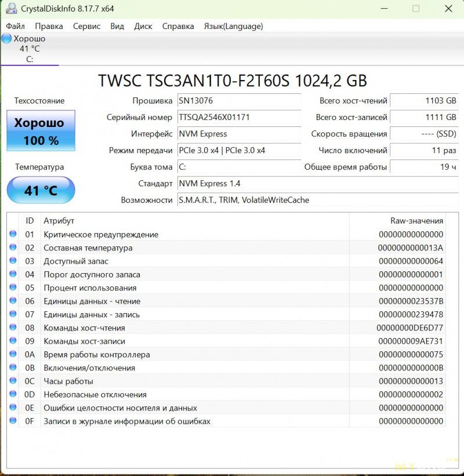The height and width of the screenshot is (476, 464).
Task: Select the C: drive tab at top
Action: click(30, 49)
